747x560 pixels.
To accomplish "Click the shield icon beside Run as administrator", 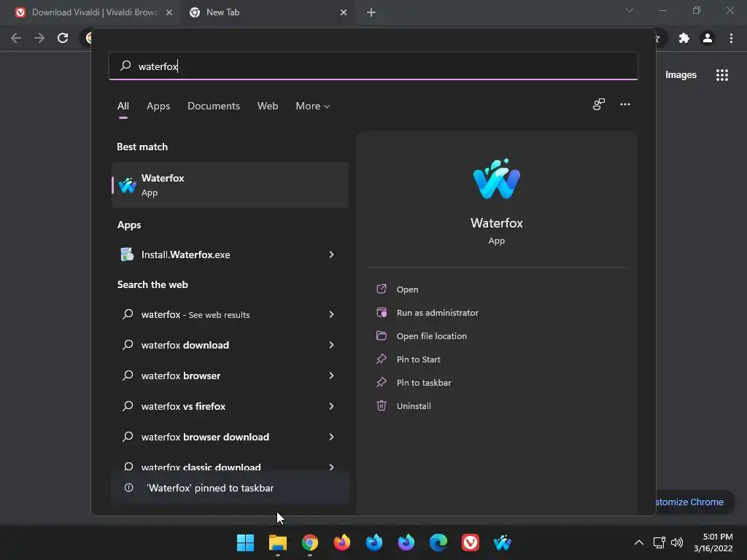I will pyautogui.click(x=382, y=312).
